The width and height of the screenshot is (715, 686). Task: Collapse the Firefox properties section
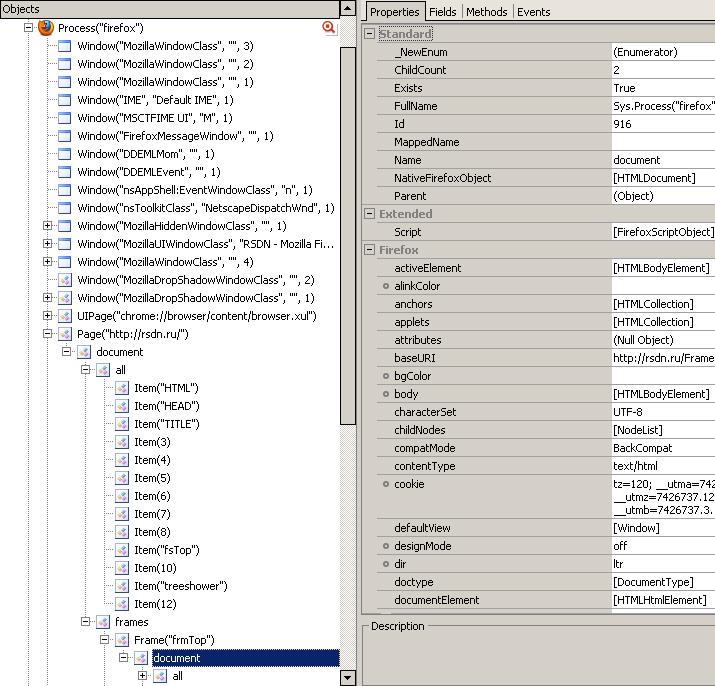[370, 250]
